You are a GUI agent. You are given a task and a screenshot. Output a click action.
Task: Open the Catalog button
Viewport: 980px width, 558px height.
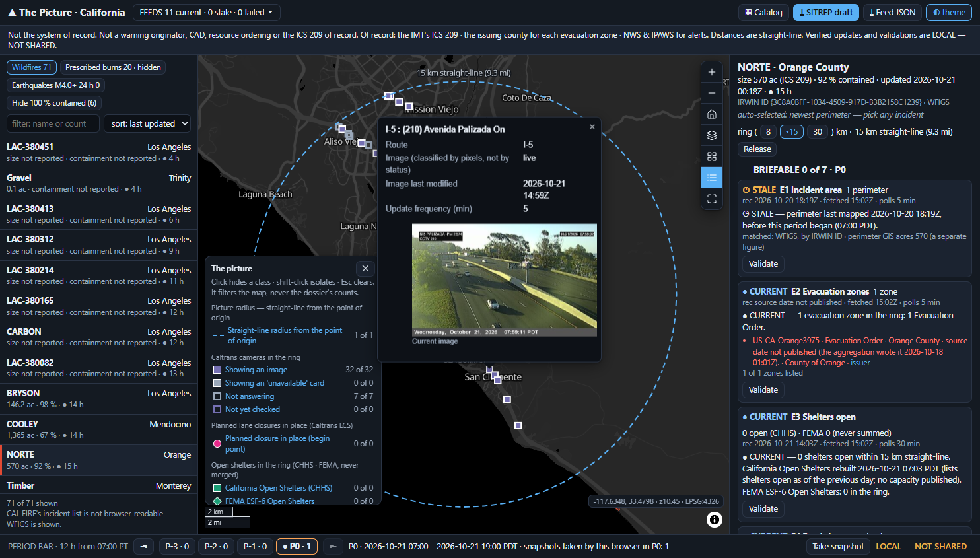point(763,12)
